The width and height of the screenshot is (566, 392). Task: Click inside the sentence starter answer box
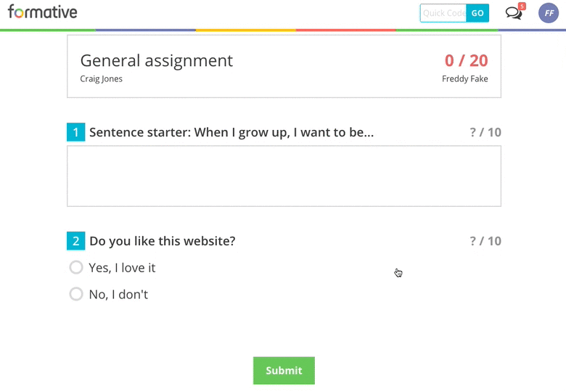click(284, 176)
